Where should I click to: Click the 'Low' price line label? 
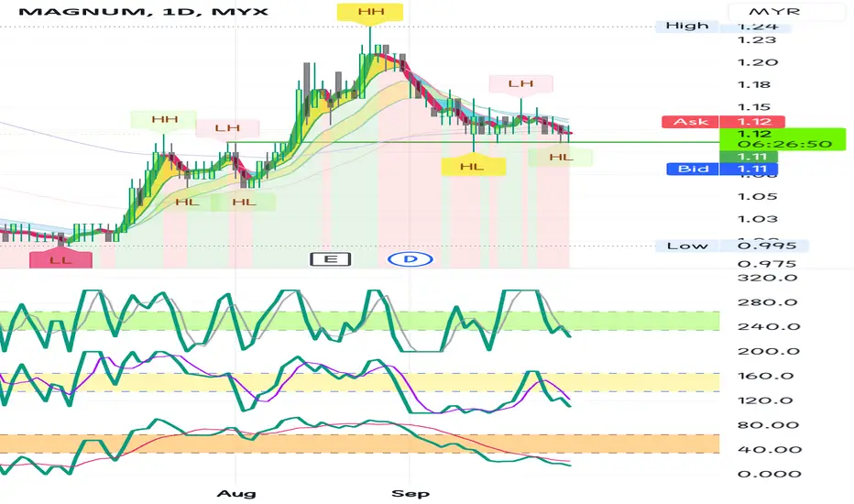(x=687, y=247)
